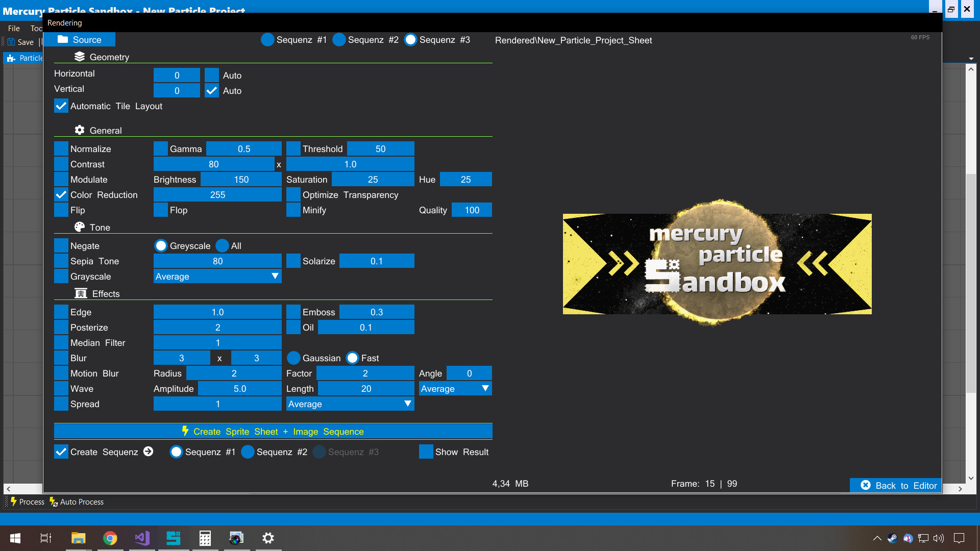Click Back to Editor
This screenshot has width=980, height=551.
coord(896,485)
